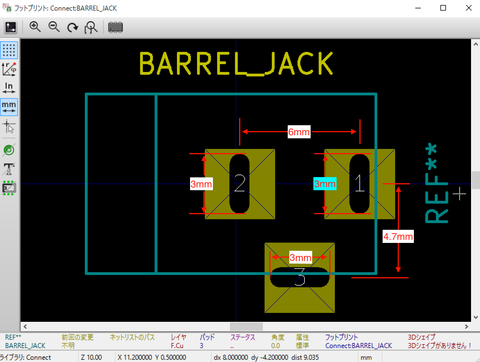Click the 3mm label left of pad 2
Viewport: 480px width, 362px height.
point(201,184)
